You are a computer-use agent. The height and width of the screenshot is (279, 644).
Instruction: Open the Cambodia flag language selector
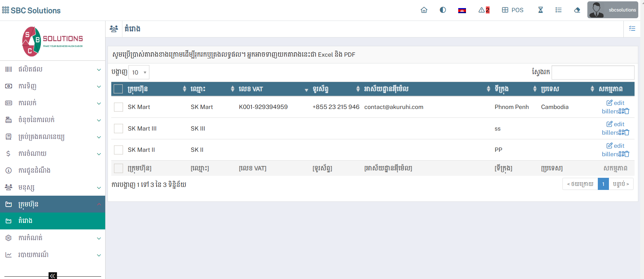462,10
